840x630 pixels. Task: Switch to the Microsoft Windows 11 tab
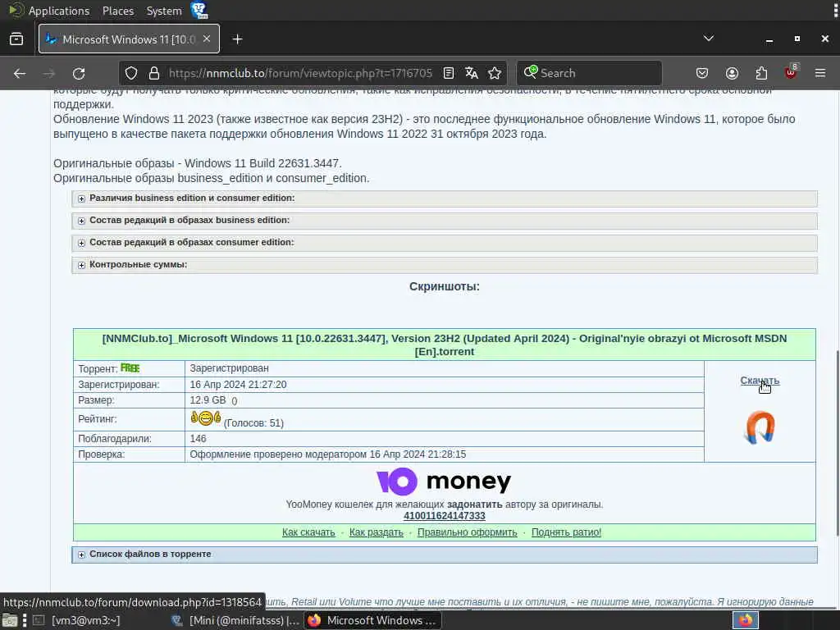tap(129, 39)
